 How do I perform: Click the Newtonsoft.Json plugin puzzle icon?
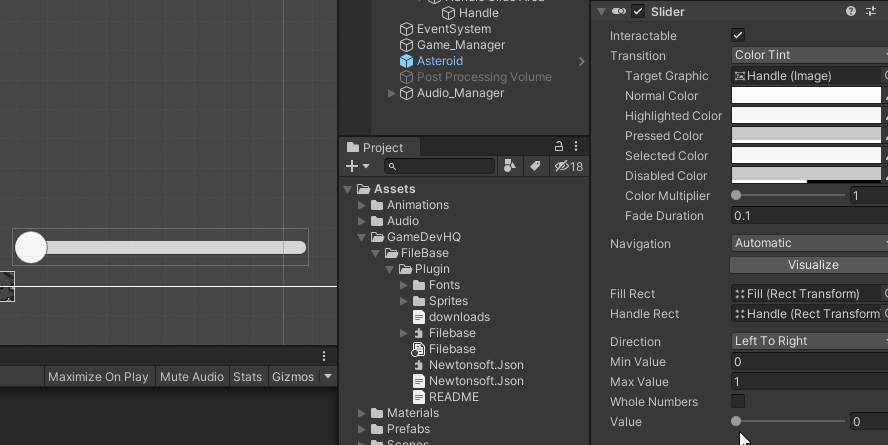pos(419,365)
